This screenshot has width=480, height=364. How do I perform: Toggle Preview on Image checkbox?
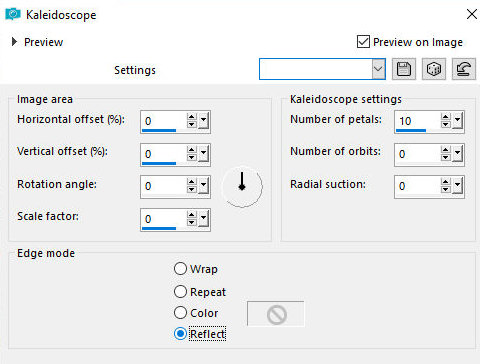tap(363, 42)
